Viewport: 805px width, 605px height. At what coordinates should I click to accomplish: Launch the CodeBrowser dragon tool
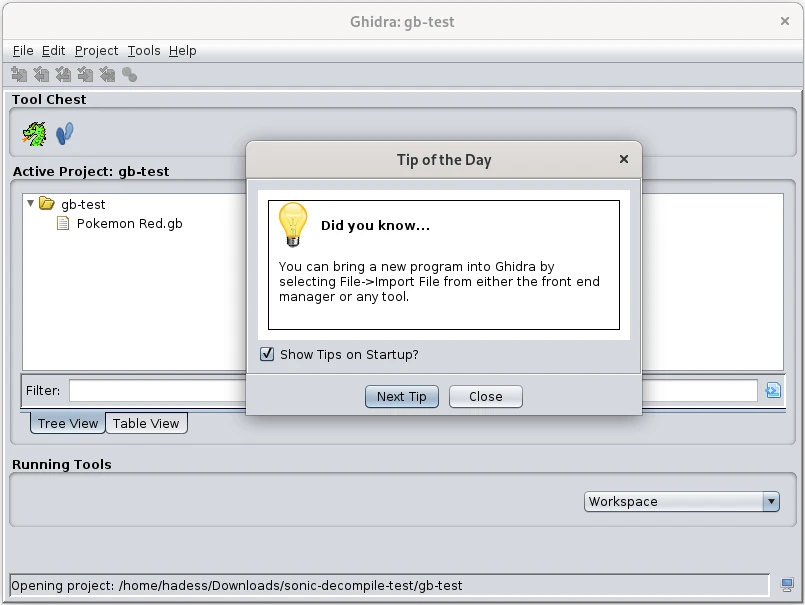tap(34, 134)
